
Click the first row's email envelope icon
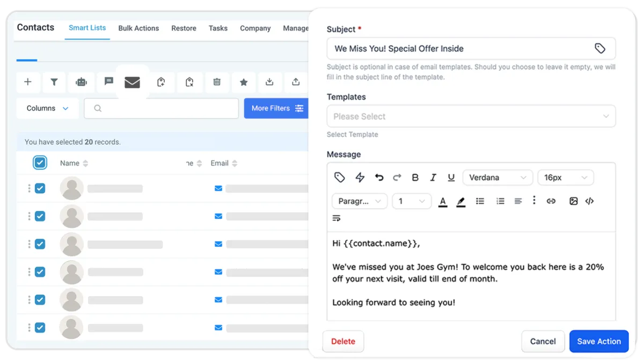pyautogui.click(x=218, y=188)
